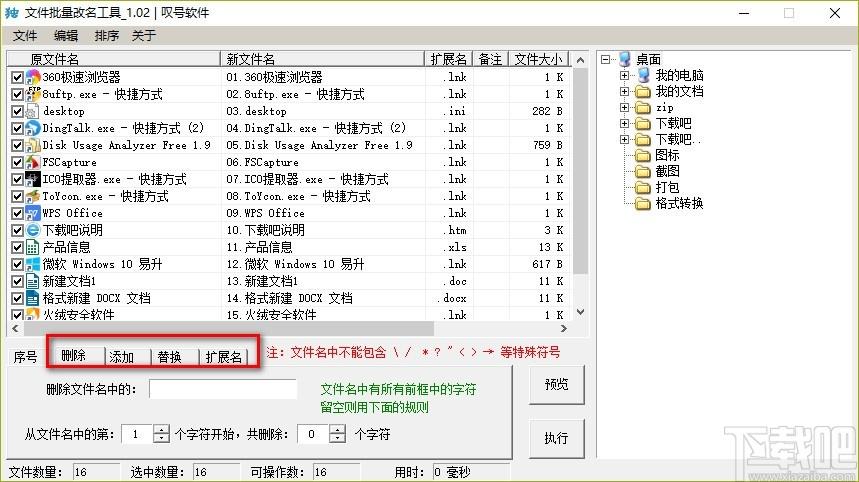Click the 格式新建 DOCX 文档 icon
Viewport: 859px width, 482px height.
[33, 298]
